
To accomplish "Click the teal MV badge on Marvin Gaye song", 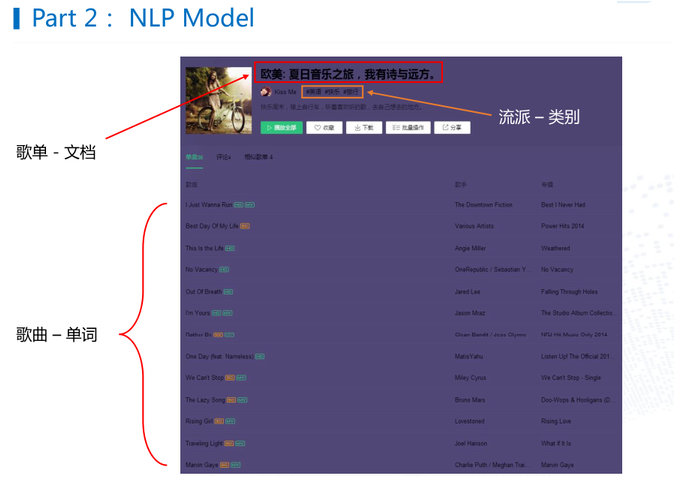I will pos(236,465).
